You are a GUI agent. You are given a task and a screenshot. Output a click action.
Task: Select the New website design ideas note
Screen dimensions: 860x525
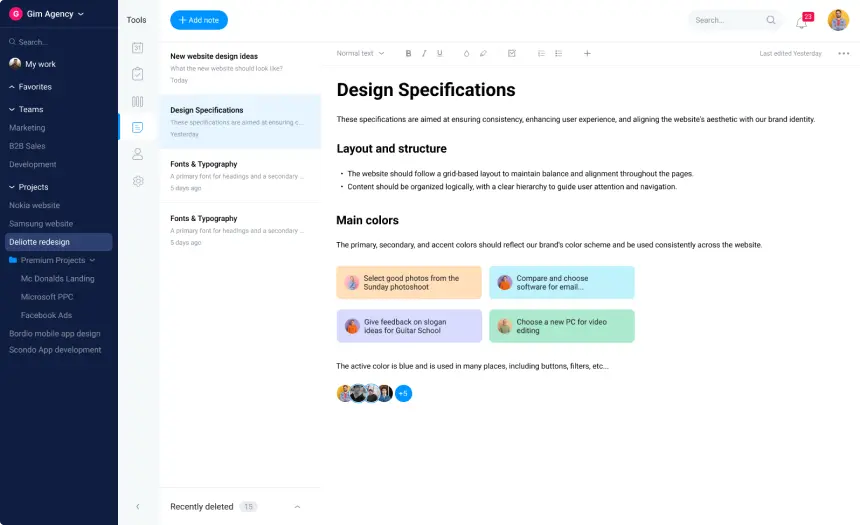(240, 67)
